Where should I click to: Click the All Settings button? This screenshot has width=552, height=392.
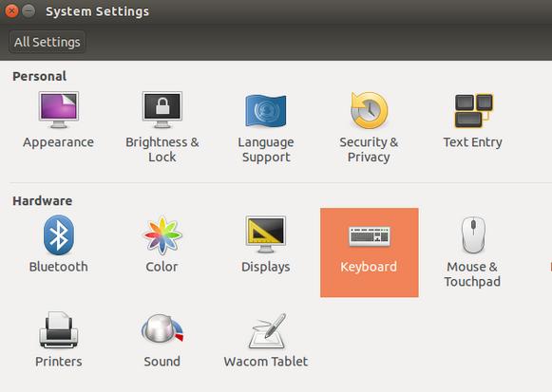pos(48,42)
